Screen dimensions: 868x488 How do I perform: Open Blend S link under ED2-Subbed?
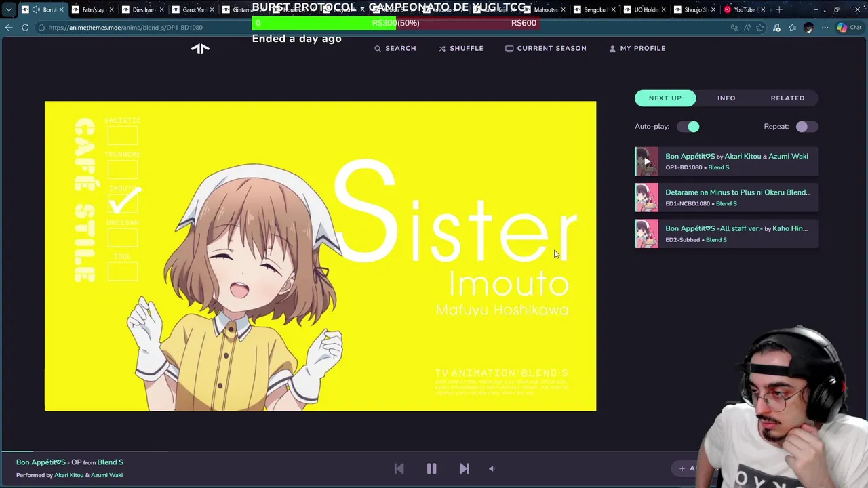coord(716,239)
